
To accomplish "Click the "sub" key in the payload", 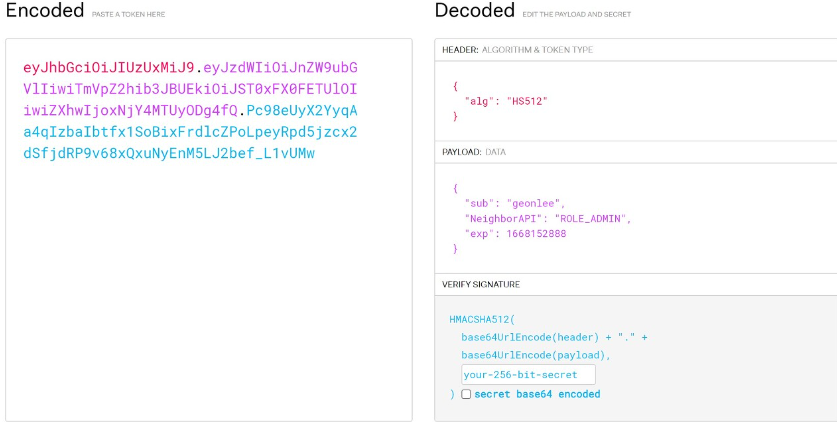I will [476, 204].
